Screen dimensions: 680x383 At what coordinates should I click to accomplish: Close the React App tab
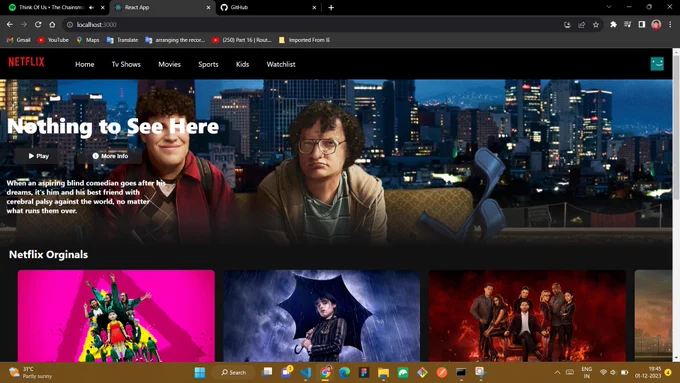coord(208,7)
